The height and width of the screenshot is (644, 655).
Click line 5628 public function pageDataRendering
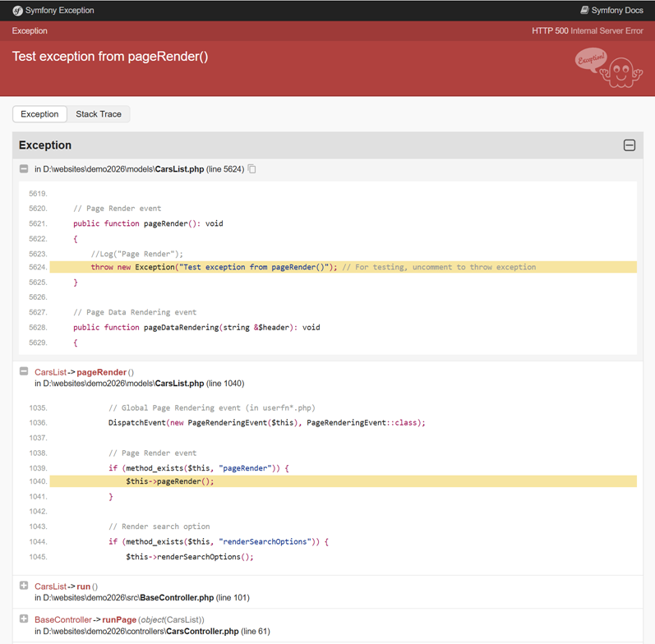click(x=196, y=328)
